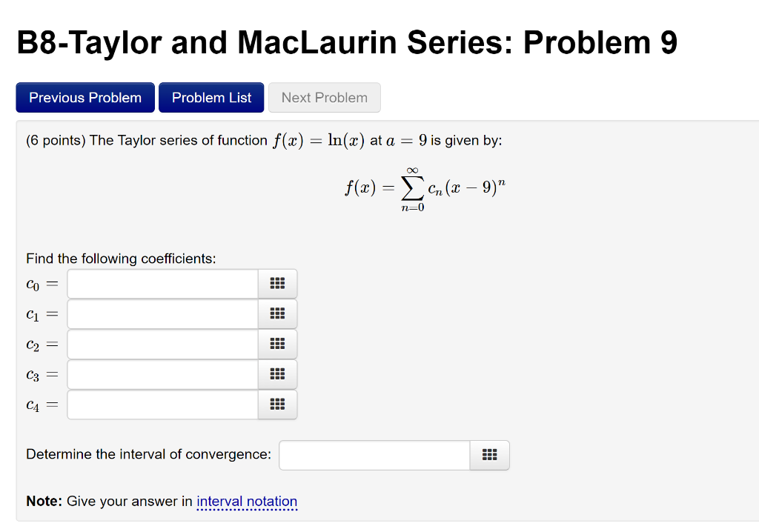Open the math keyboard for c3
759x532 pixels.
click(276, 374)
